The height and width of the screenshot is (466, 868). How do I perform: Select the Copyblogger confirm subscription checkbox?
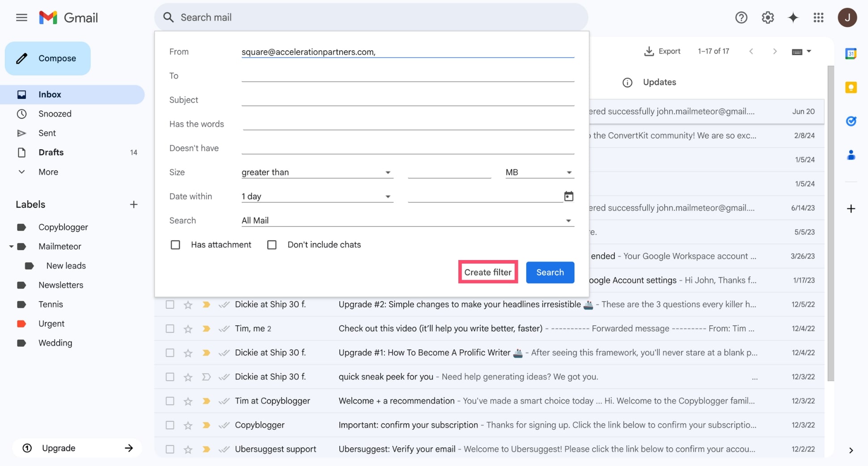tap(170, 425)
